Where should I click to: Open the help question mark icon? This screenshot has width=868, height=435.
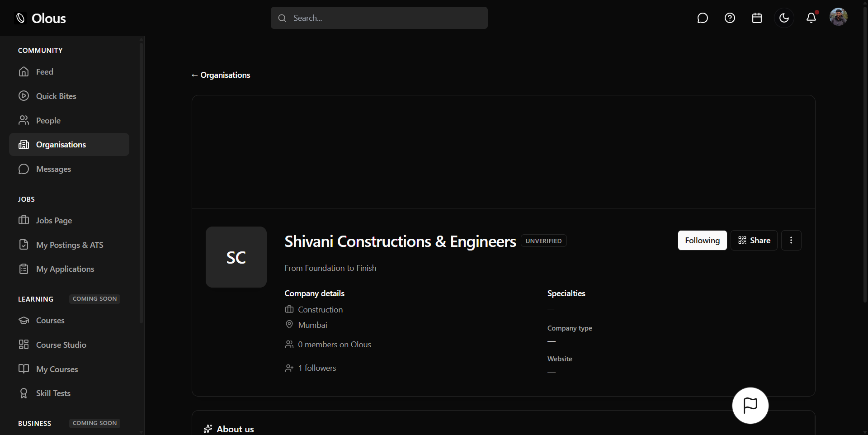730,18
